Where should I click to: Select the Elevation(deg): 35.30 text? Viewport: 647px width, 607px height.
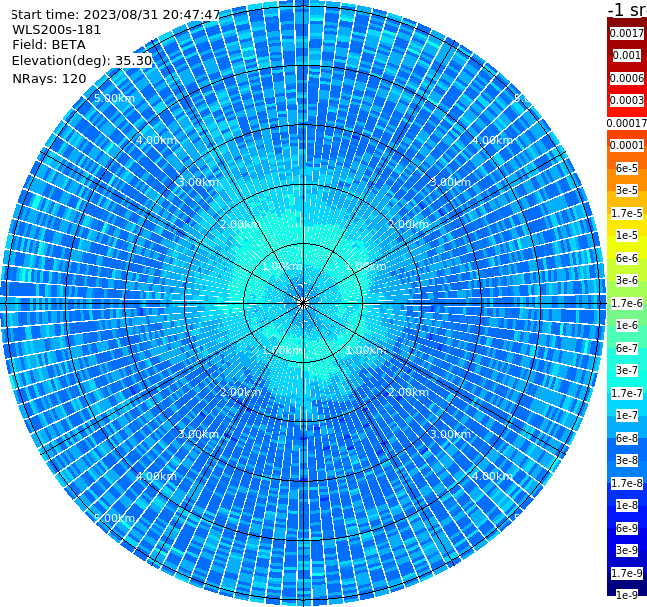coord(82,61)
